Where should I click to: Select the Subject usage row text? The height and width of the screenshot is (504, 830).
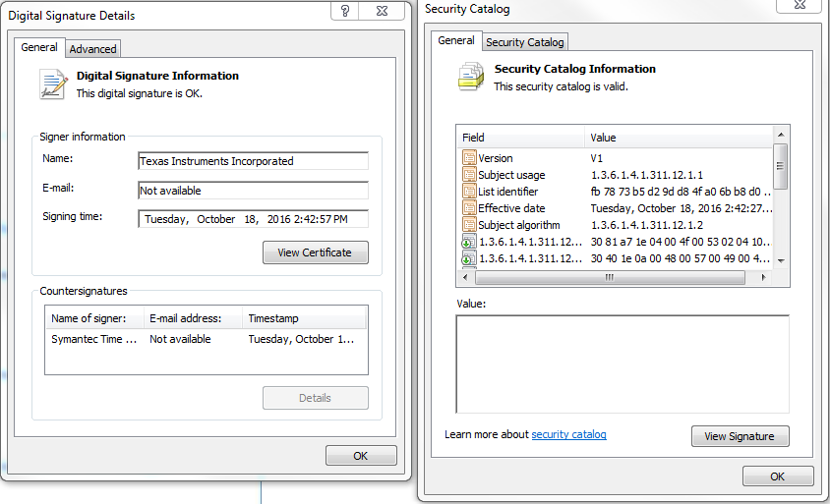pos(511,175)
